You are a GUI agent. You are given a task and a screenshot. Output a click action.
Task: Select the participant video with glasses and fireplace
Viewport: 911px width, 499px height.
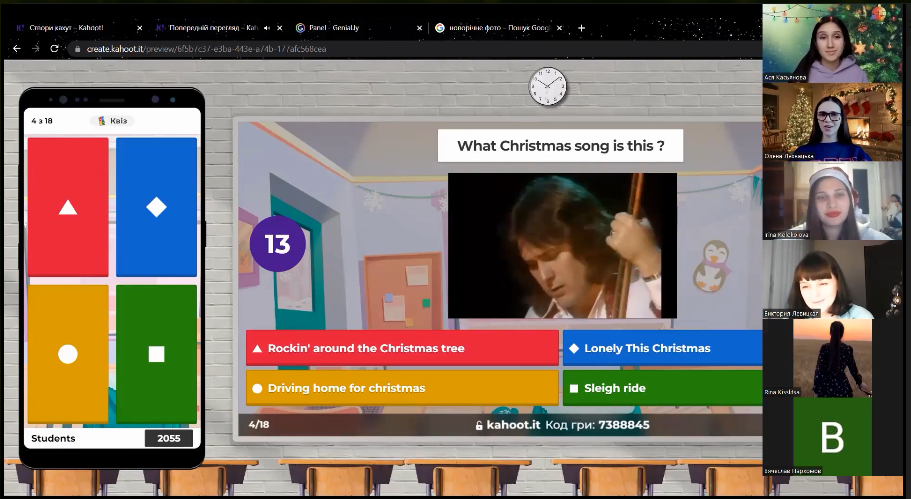[833, 122]
